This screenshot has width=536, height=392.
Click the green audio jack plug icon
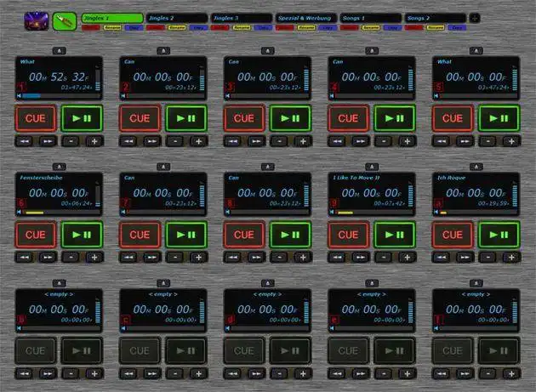(65, 21)
